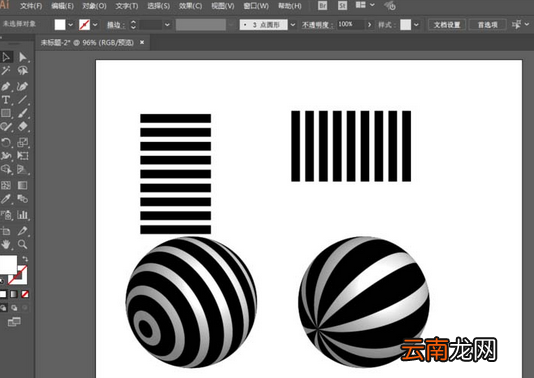Select the Scale tool
The image size is (534, 378).
pos(22,142)
